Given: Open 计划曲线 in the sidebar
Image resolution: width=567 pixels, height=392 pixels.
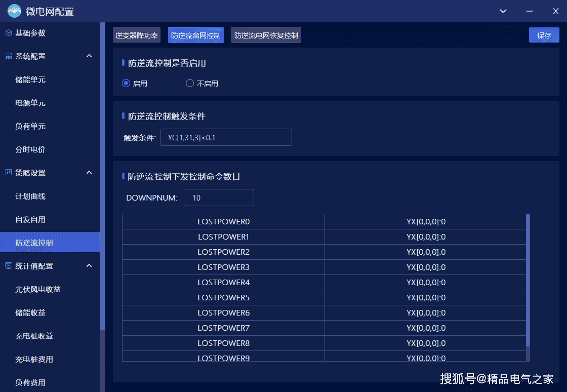Looking at the screenshot, I should coord(30,196).
